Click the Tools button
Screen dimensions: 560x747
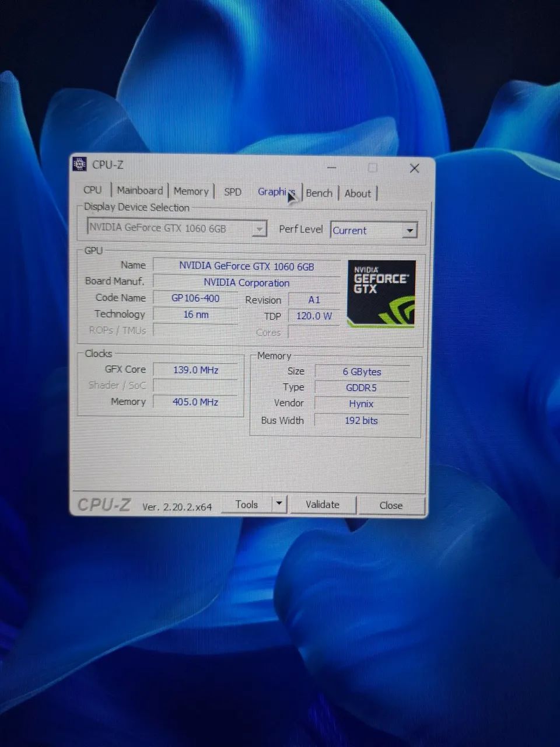tap(247, 504)
